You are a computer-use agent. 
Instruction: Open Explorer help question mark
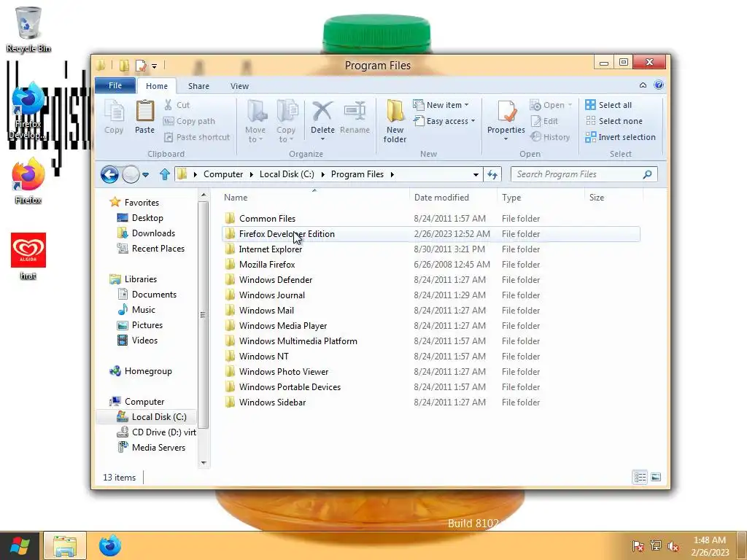[659, 85]
